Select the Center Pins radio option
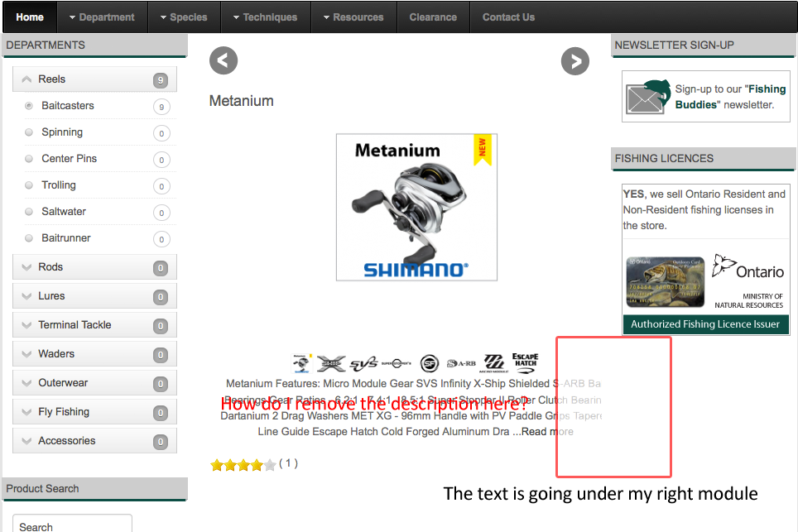Viewport: 798px width, 532px height. 29,159
